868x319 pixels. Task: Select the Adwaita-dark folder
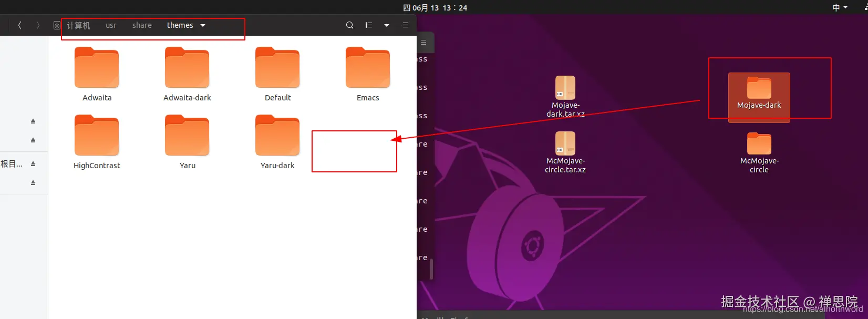click(x=187, y=74)
